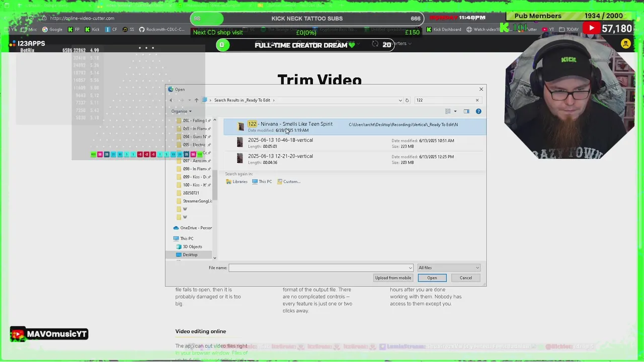Expand the File name dropdown arrow
This screenshot has height=362, width=644.
coord(411,268)
